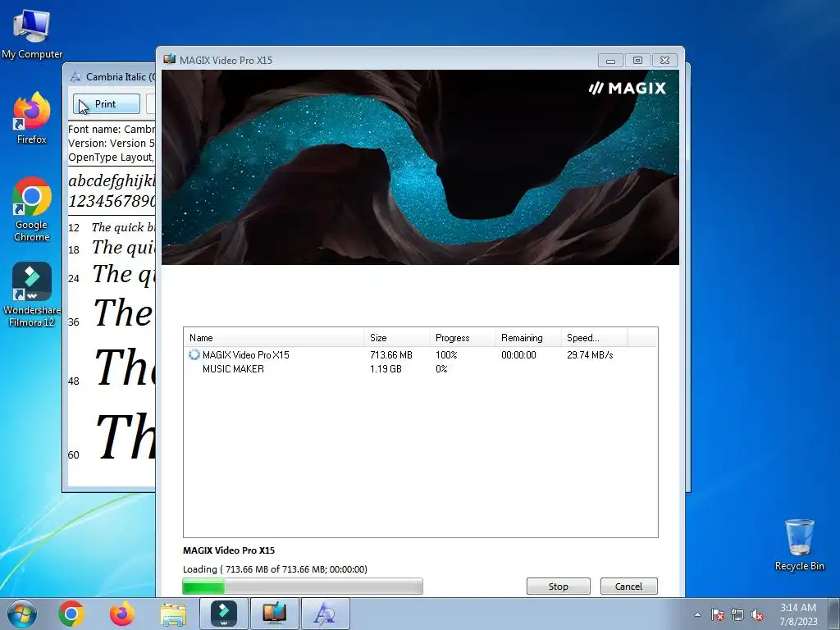Screen dimensions: 840x630
Task: Click the green download progress bar
Action: pyautogui.click(x=303, y=586)
